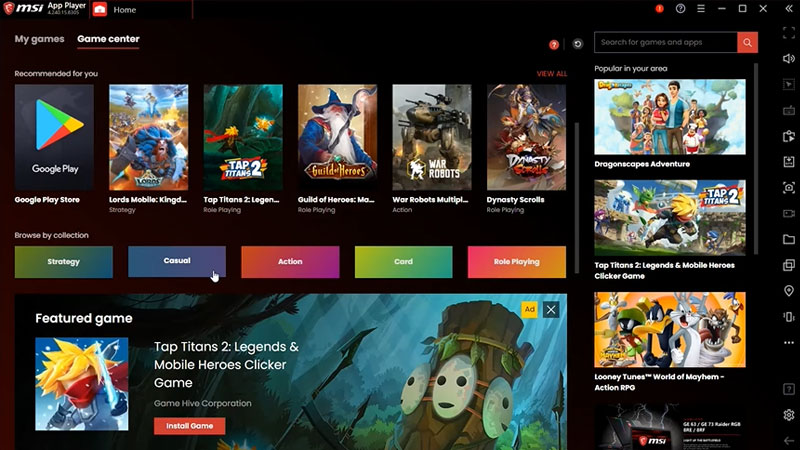Click the shake device icon
This screenshot has height=450, width=800.
coord(788,316)
